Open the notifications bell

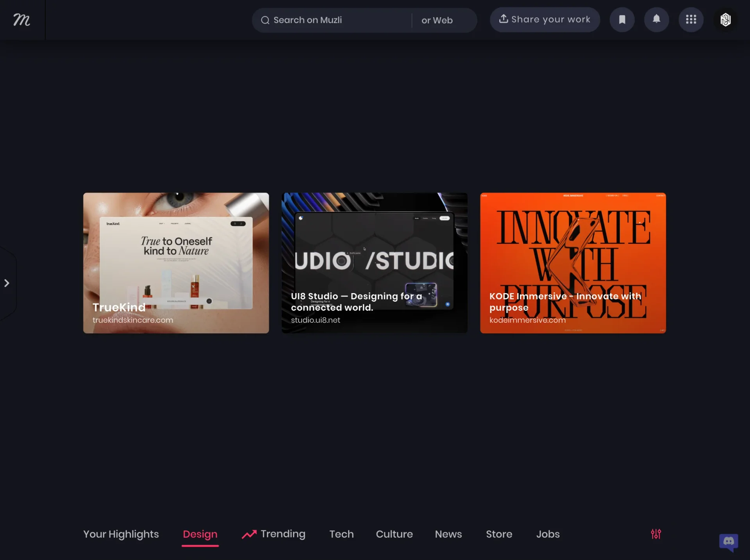656,20
